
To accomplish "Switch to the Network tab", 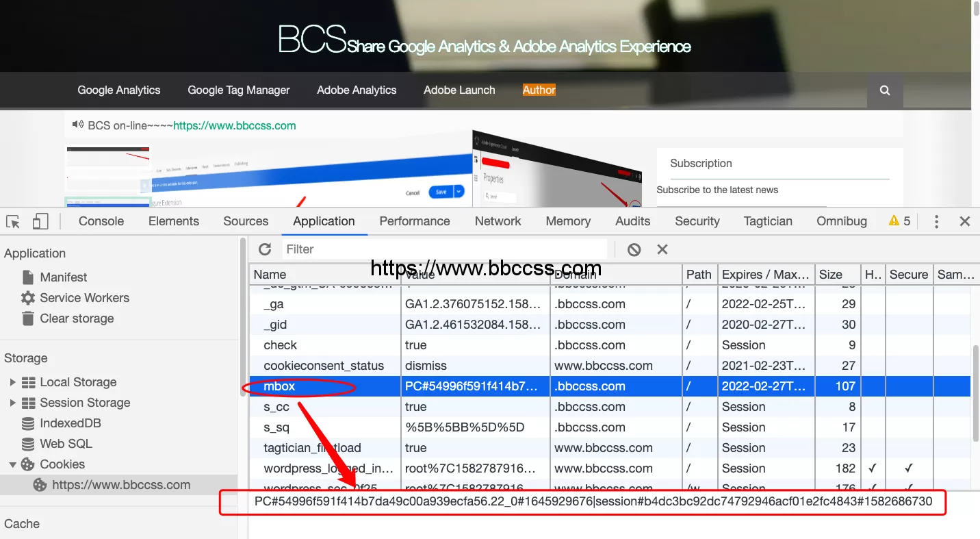I will [498, 221].
